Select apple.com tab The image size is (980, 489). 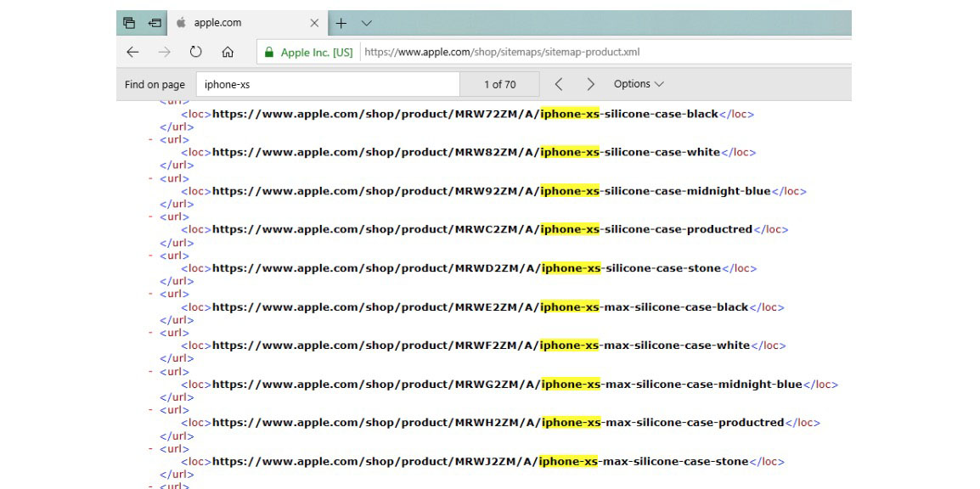pos(249,23)
